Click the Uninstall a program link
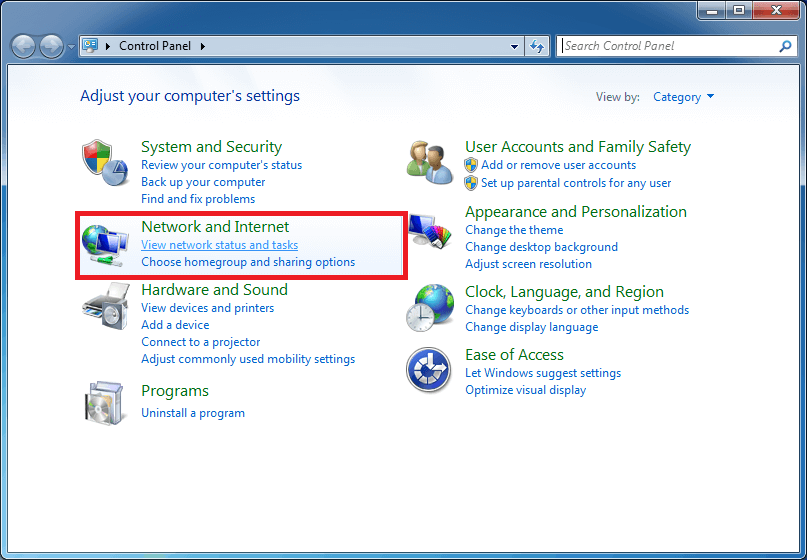This screenshot has width=807, height=560. click(193, 413)
